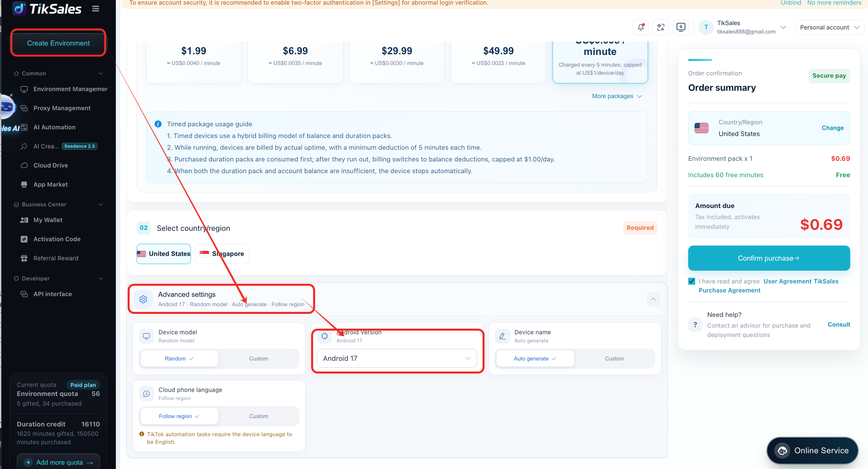Open User Agreement link

point(787,281)
